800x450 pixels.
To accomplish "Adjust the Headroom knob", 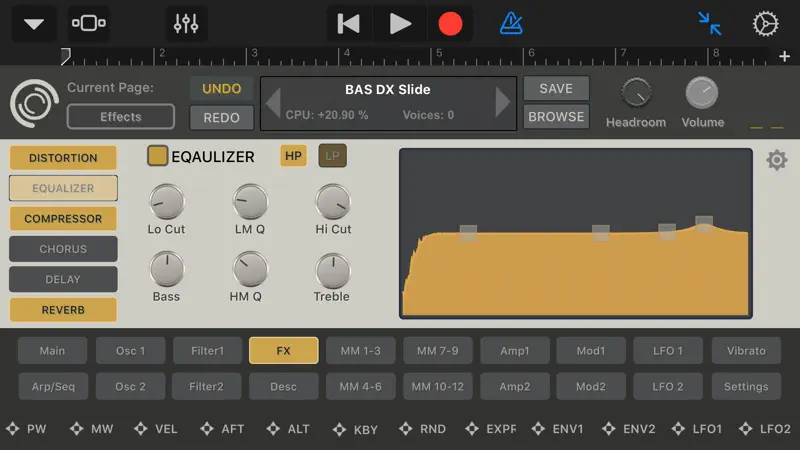I will pyautogui.click(x=636, y=93).
